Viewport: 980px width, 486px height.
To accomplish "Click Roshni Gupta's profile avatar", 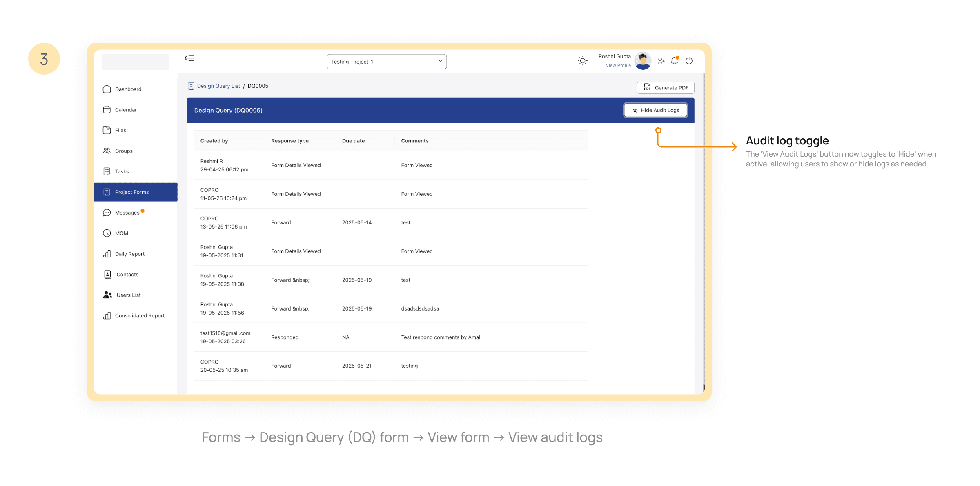I will point(643,61).
